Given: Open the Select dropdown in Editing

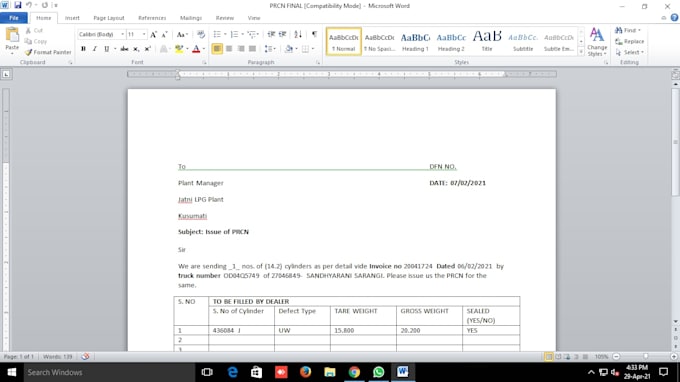Looking at the screenshot, I should [x=630, y=52].
